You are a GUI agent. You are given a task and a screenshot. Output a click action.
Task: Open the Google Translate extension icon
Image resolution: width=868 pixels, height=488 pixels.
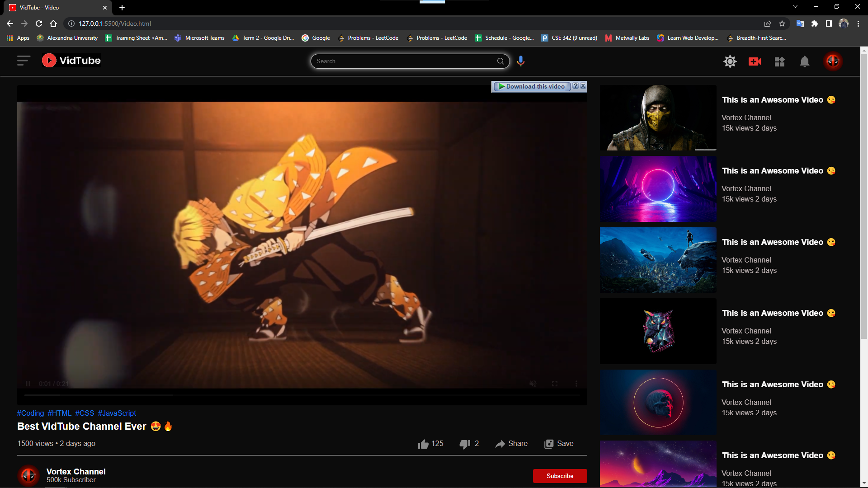(x=800, y=23)
